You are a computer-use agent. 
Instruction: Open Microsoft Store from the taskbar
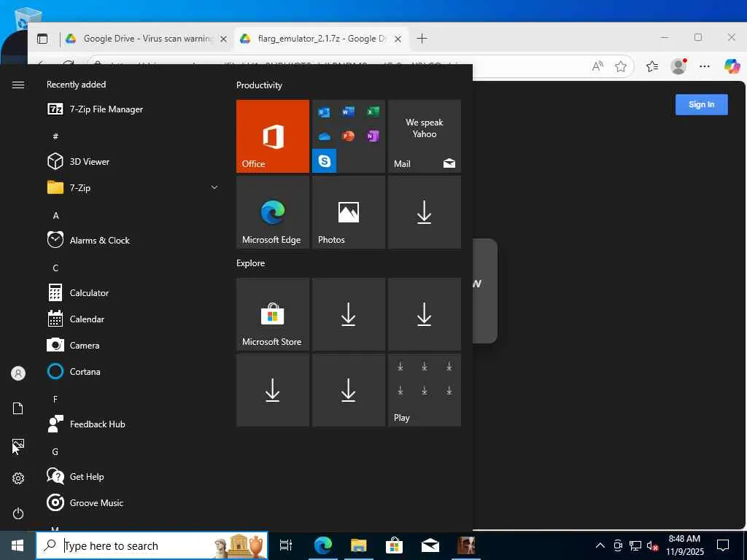point(394,545)
